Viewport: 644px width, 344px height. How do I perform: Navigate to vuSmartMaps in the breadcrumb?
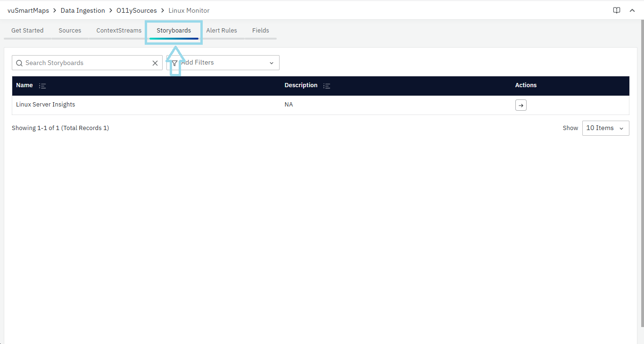[x=28, y=10]
